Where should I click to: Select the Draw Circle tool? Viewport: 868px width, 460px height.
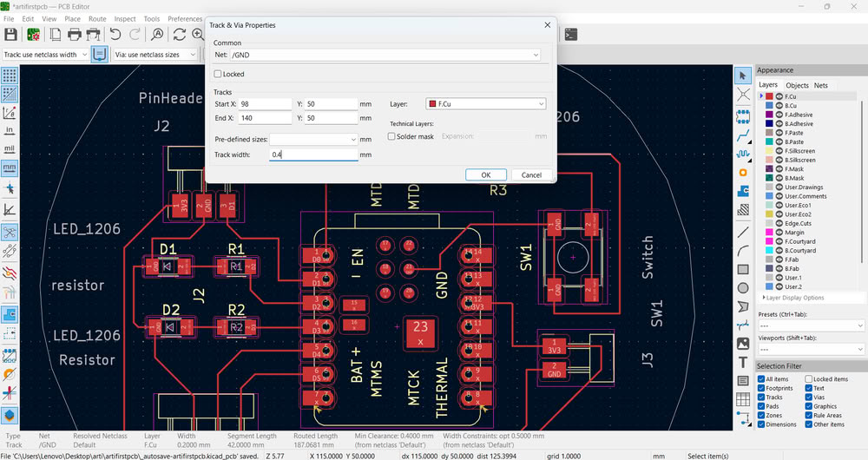pos(743,288)
